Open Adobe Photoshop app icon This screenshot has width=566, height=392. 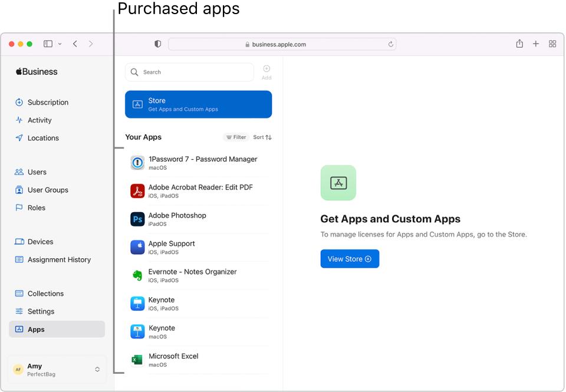[x=137, y=219]
